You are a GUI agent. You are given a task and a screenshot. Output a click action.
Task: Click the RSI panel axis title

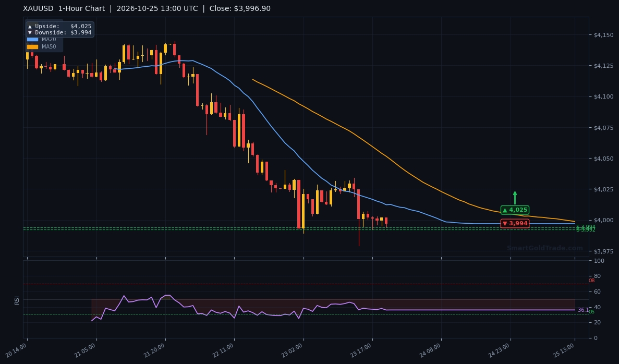[x=17, y=300]
